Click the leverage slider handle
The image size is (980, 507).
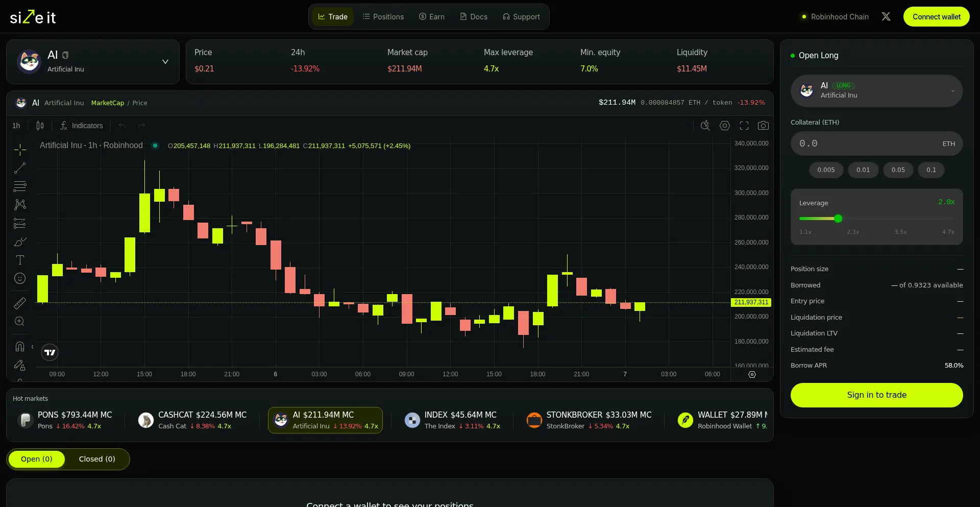[x=838, y=219]
